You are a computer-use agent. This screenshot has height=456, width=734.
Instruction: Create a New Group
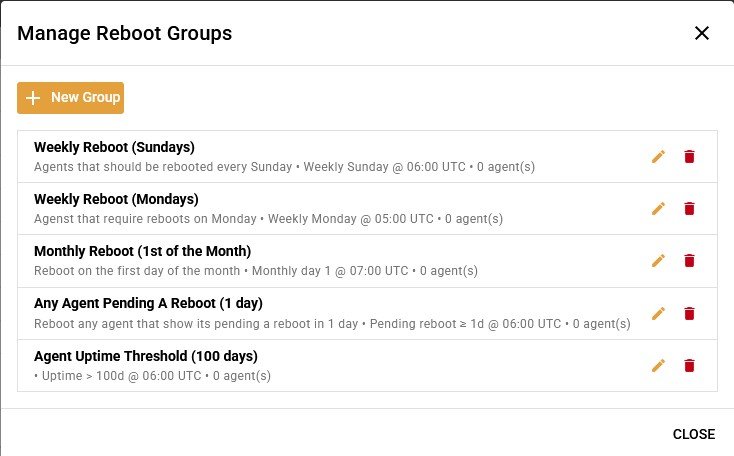71,98
